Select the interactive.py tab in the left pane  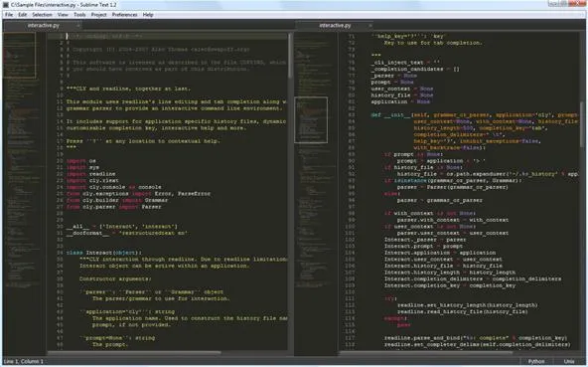[x=44, y=26]
